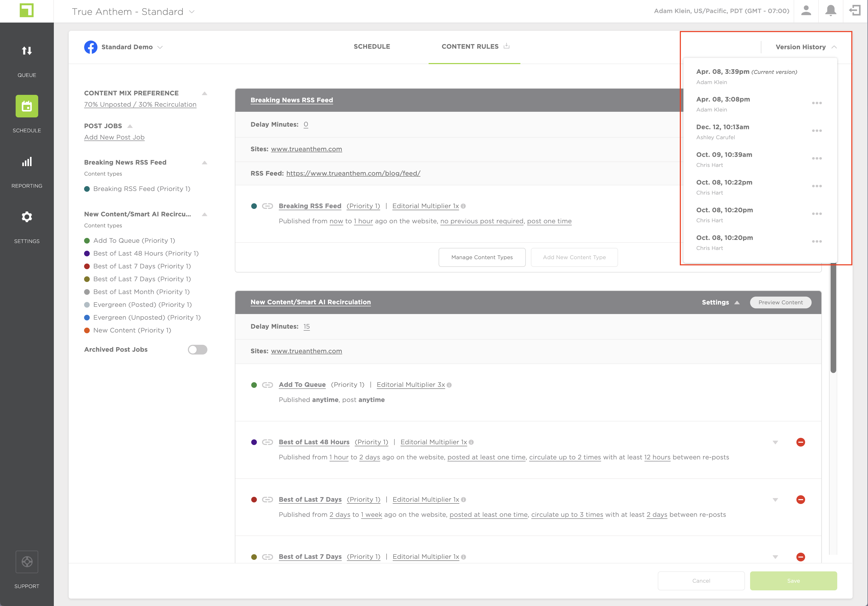Screen dimensions: 868x606
Task: Click info icon by Breaking RSS Feed multiplier
Action: coord(463,206)
